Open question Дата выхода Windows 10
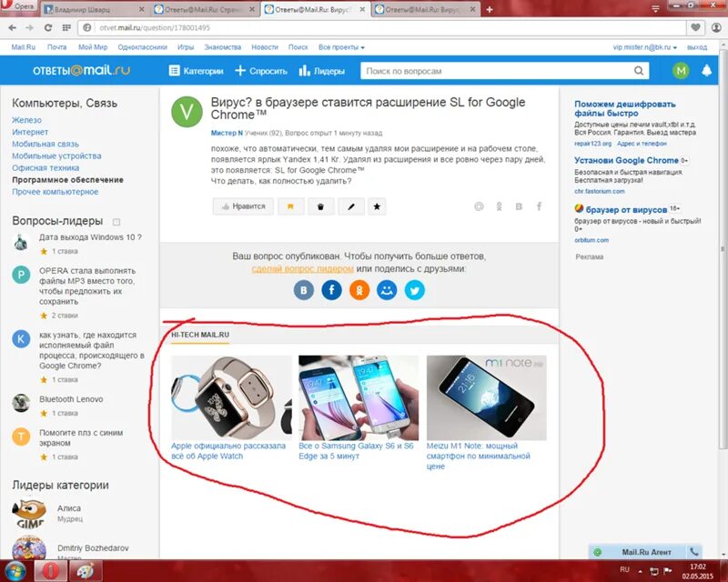 tap(90, 237)
